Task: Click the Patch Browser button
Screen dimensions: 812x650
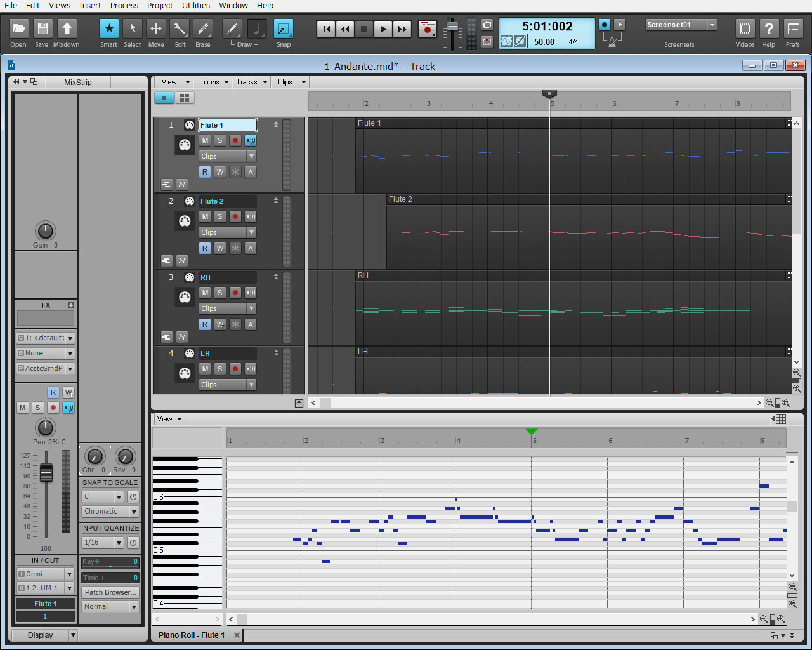Action: click(110, 592)
